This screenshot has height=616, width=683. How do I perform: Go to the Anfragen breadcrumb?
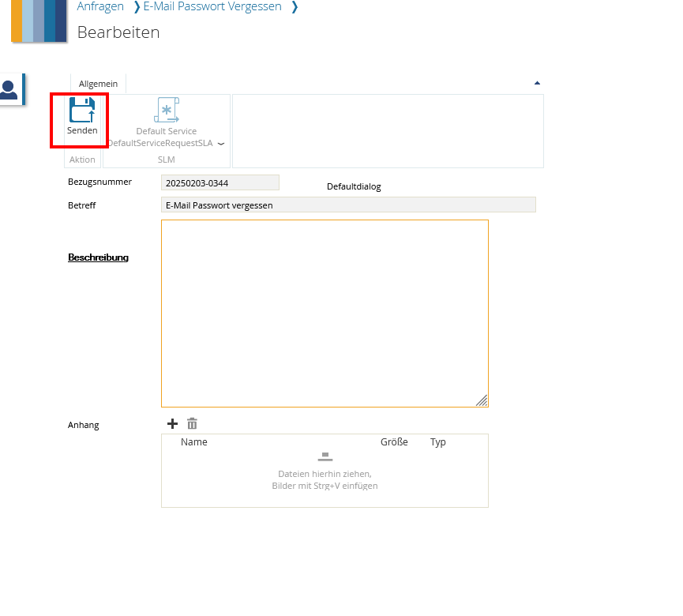coord(100,7)
